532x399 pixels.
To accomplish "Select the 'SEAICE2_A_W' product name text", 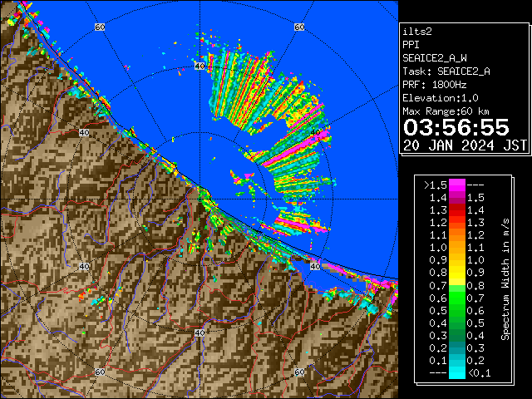I will [x=435, y=58].
